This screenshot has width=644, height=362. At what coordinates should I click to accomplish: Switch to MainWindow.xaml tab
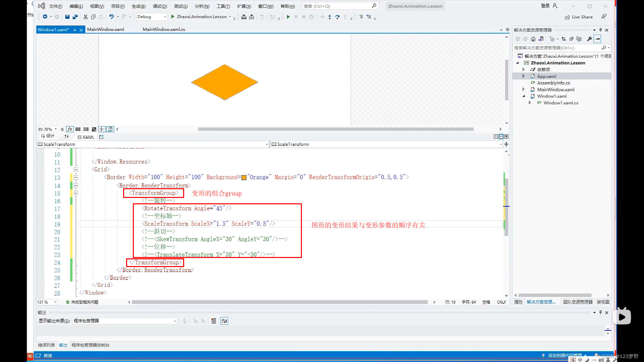pos(106,30)
